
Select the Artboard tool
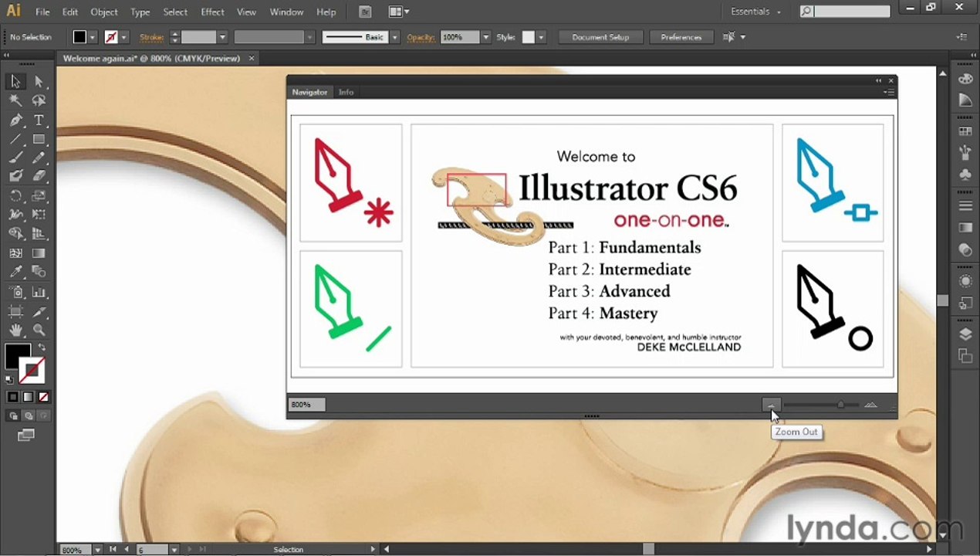tap(15, 312)
